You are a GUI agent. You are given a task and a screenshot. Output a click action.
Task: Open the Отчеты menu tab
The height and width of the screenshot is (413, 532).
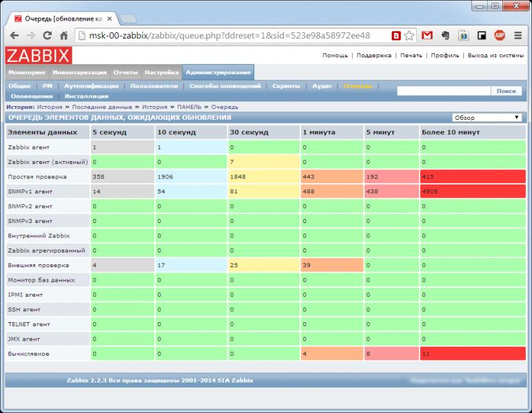pos(125,72)
